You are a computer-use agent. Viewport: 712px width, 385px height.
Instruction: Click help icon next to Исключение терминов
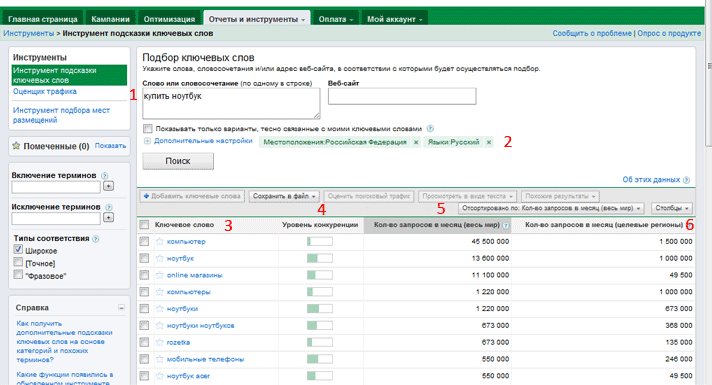[109, 207]
